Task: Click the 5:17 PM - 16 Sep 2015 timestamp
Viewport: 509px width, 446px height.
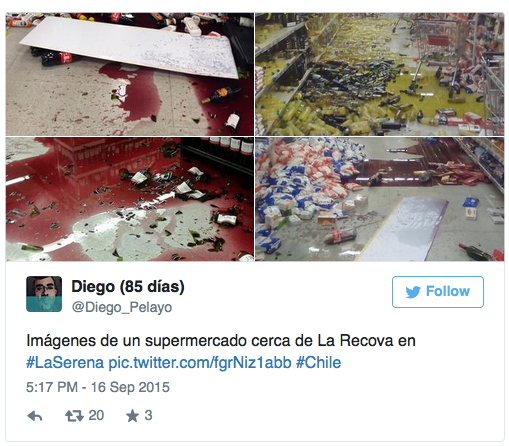Action: coord(98,387)
